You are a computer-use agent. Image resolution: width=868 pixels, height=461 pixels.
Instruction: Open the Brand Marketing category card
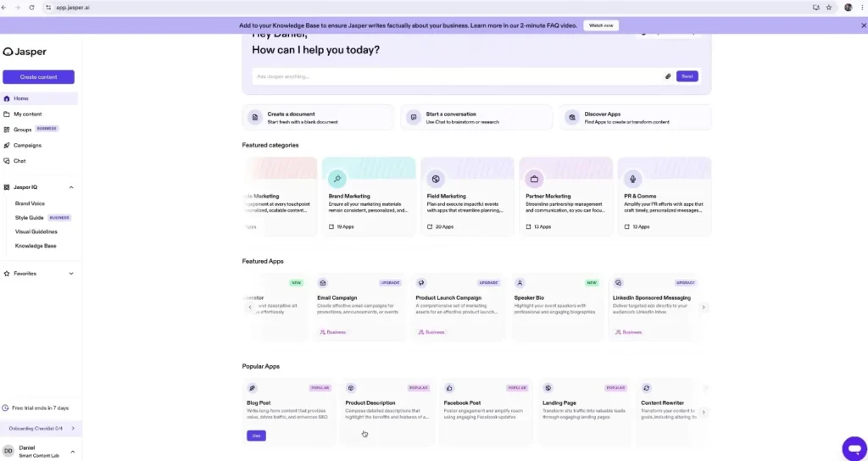(369, 197)
